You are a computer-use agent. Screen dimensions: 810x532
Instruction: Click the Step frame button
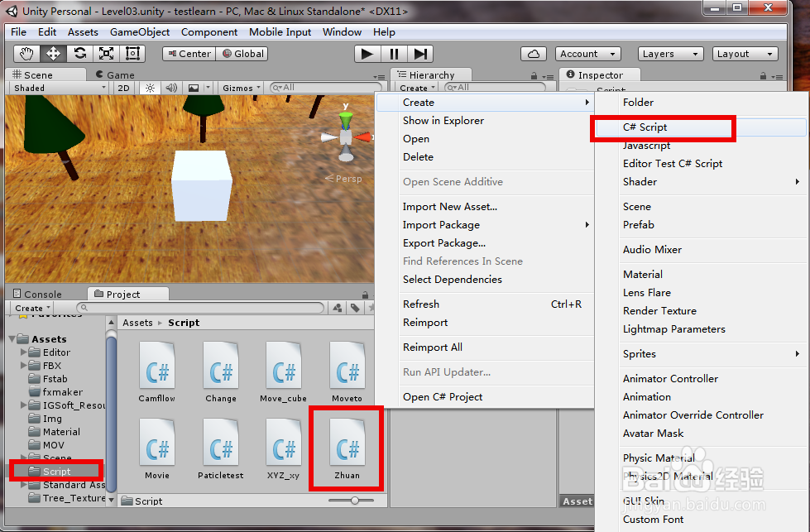420,54
